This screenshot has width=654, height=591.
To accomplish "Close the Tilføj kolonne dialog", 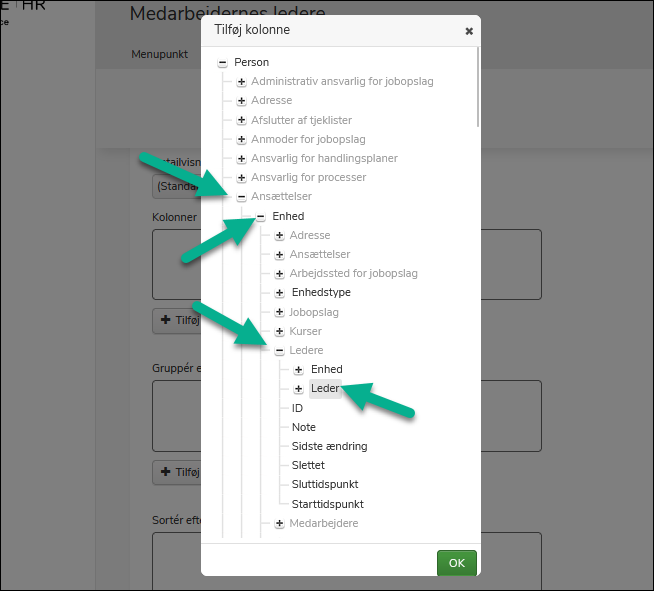I will pyautogui.click(x=469, y=31).
